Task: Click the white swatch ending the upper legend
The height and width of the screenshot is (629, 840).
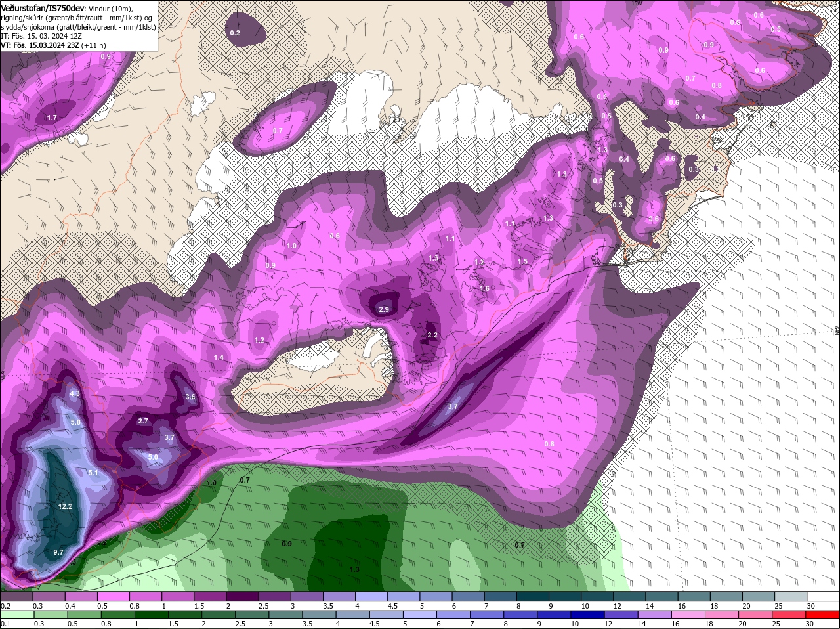Action: pos(823,597)
